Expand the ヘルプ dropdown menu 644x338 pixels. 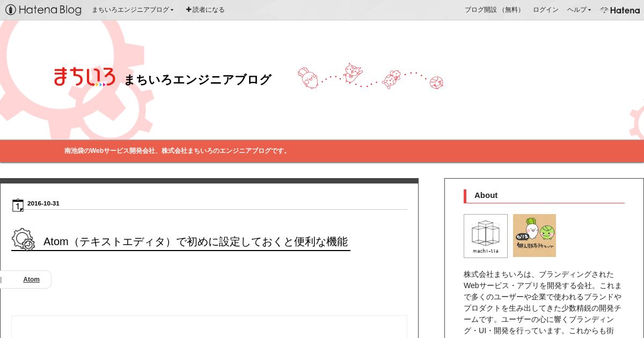pyautogui.click(x=579, y=10)
